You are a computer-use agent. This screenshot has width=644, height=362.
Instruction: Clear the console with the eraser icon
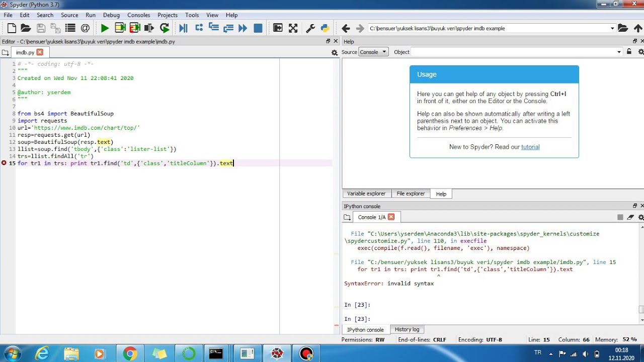click(x=630, y=217)
